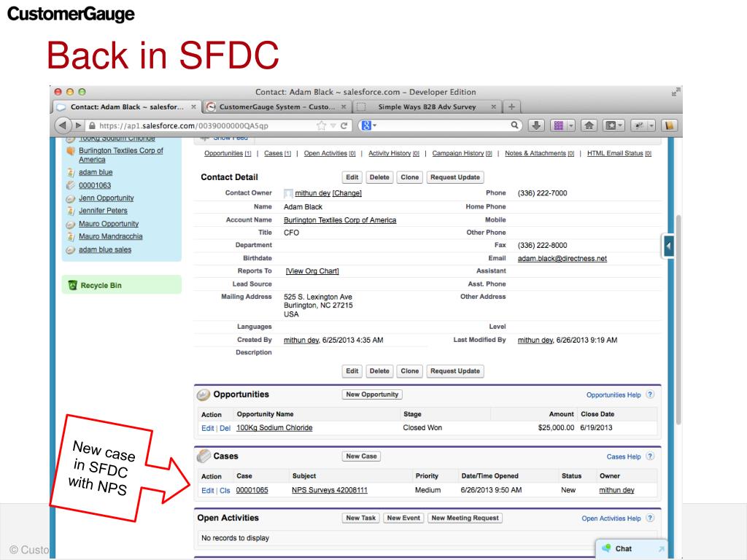This screenshot has height=560, width=747.
Task: Pop out the Chat panel arrow
Action: pyautogui.click(x=661, y=549)
